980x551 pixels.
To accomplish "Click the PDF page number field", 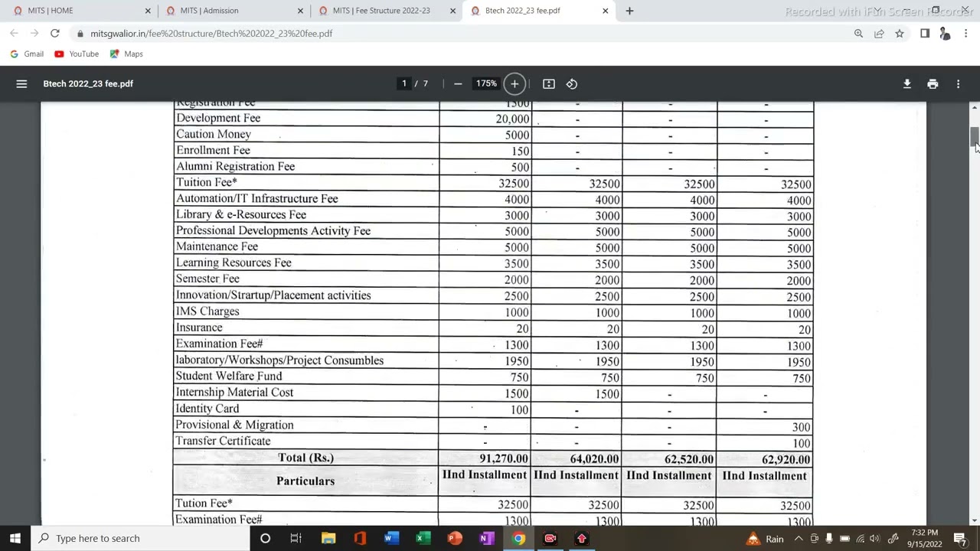I will [x=404, y=83].
